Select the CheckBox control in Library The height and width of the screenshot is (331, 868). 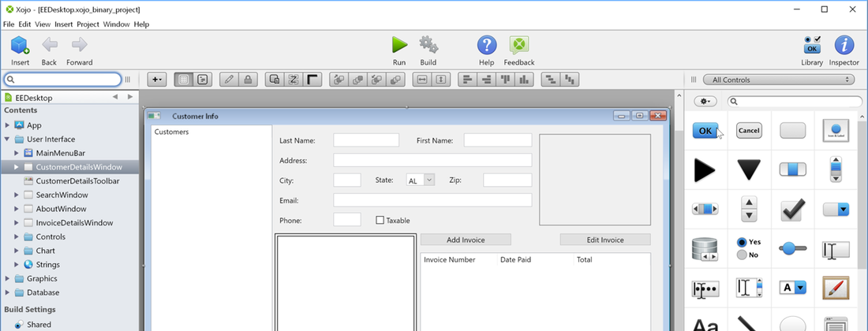pos(792,210)
